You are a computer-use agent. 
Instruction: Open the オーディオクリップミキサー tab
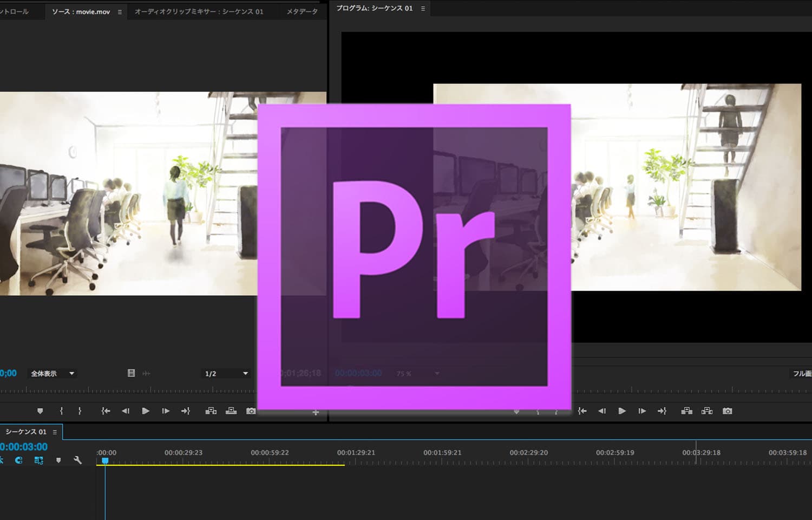click(199, 11)
